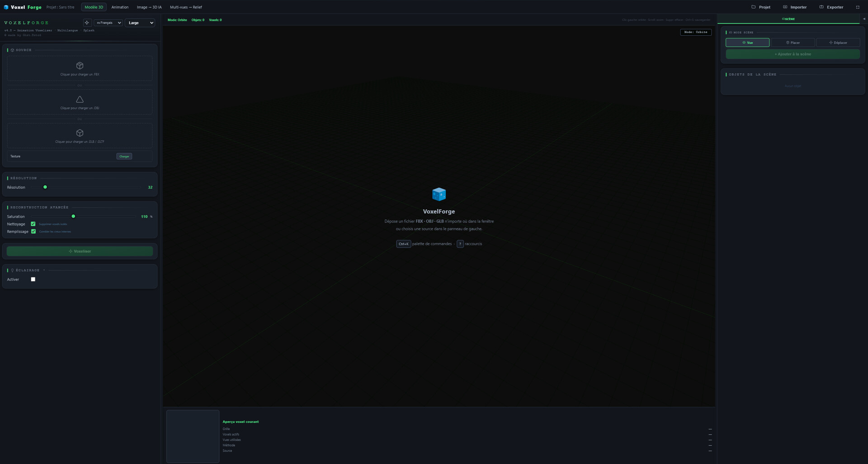Click the Voxeliser button

pos(80,251)
